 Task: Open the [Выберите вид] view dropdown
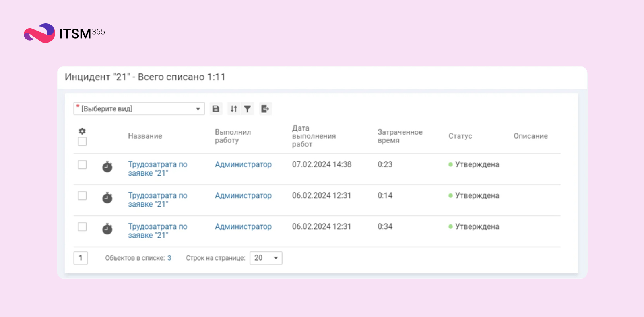point(139,109)
